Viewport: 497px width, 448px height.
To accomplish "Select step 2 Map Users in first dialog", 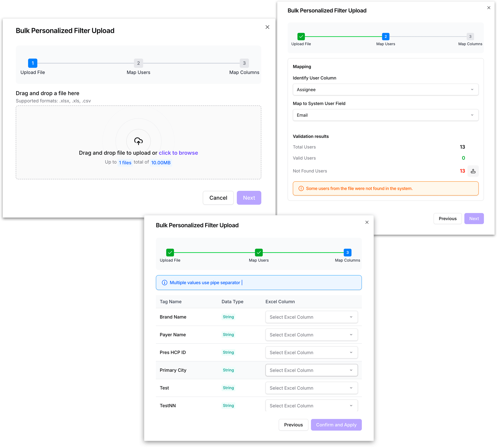I will click(138, 63).
